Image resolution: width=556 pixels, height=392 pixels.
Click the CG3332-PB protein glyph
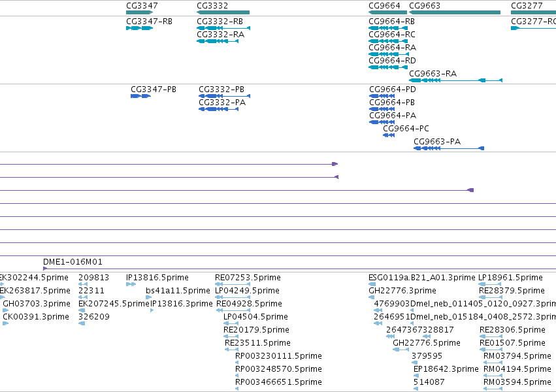(225, 96)
